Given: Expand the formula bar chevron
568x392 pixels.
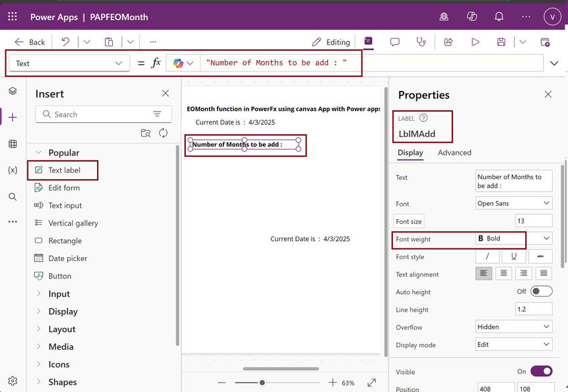Looking at the screenshot, I should click(554, 63).
